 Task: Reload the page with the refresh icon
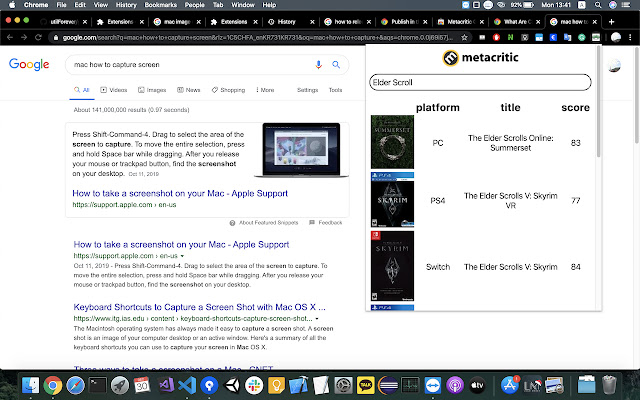38,38
